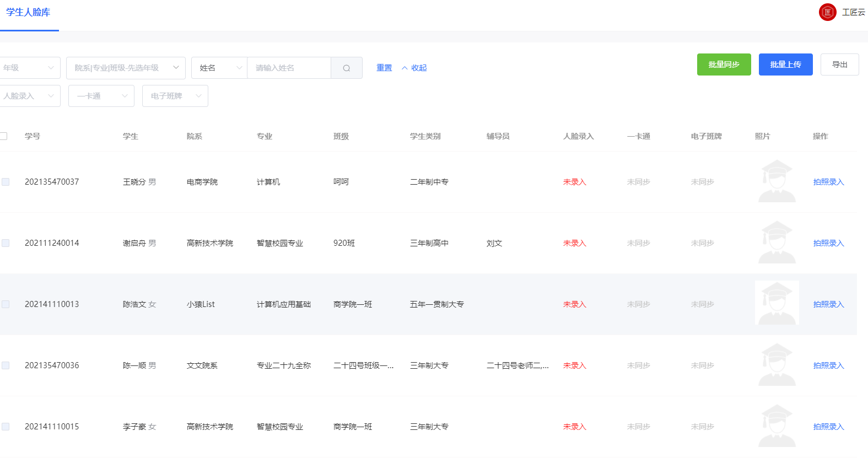This screenshot has height=463, width=868.
Task: Click the 二十四号班级一... class cell
Action: (x=364, y=365)
